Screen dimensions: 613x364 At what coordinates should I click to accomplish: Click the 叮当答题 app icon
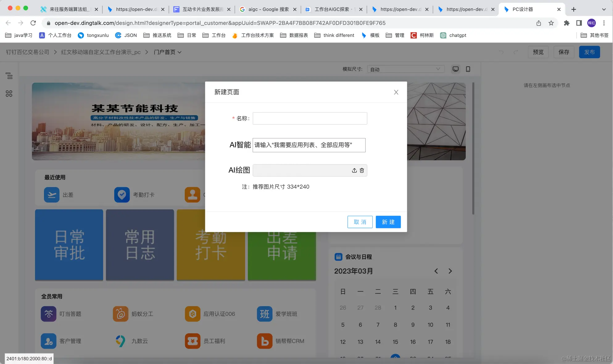(48, 314)
